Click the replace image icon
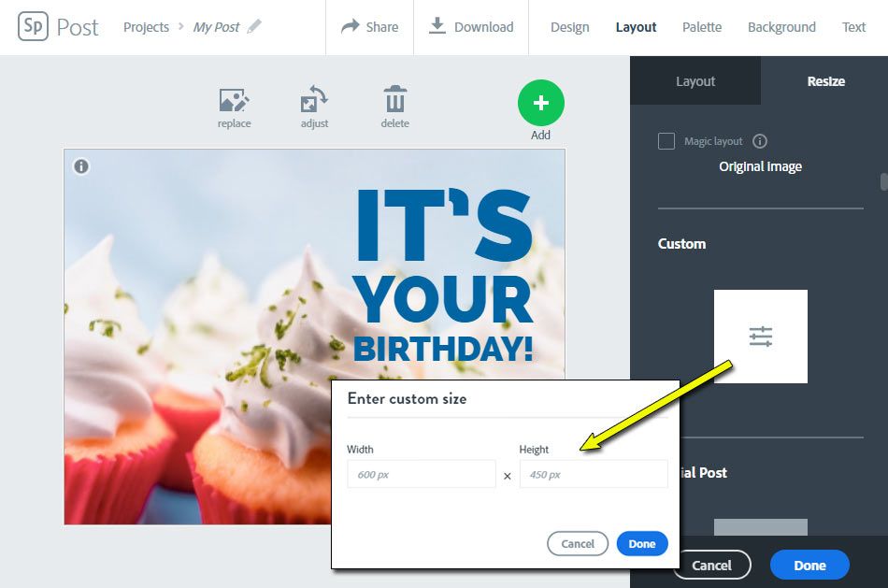The height and width of the screenshot is (588, 888). (x=234, y=100)
